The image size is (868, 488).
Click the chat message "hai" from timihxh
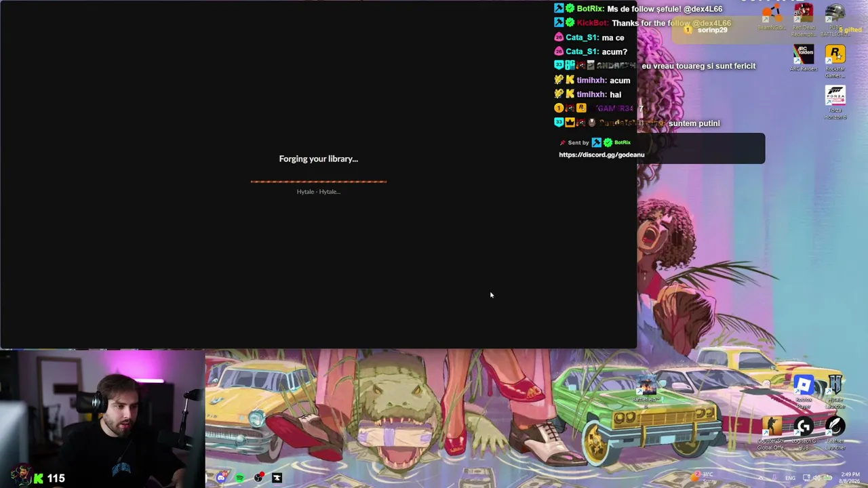click(615, 94)
